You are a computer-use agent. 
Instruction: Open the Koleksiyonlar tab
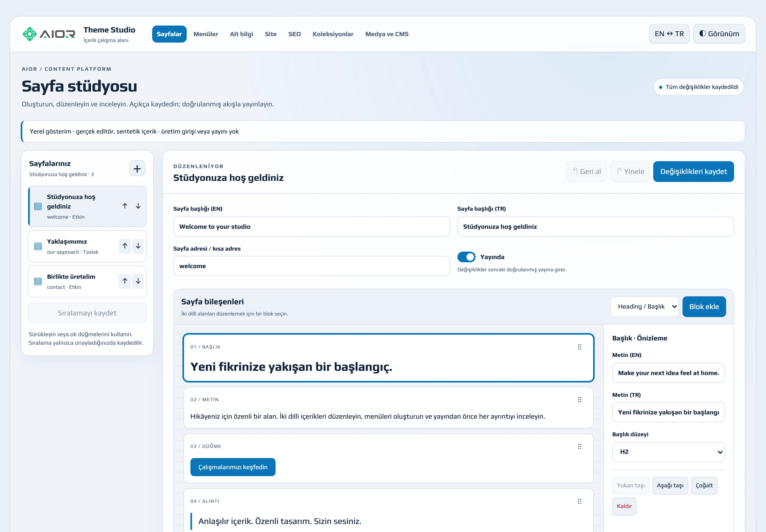pos(333,34)
